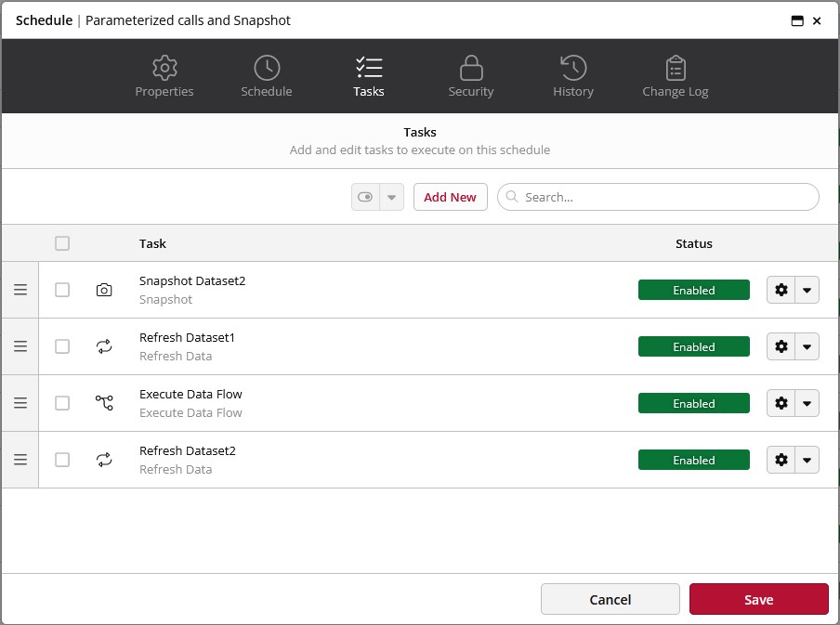Toggle Enabled status for Execute Data Flow
The image size is (840, 625).
[x=694, y=403]
